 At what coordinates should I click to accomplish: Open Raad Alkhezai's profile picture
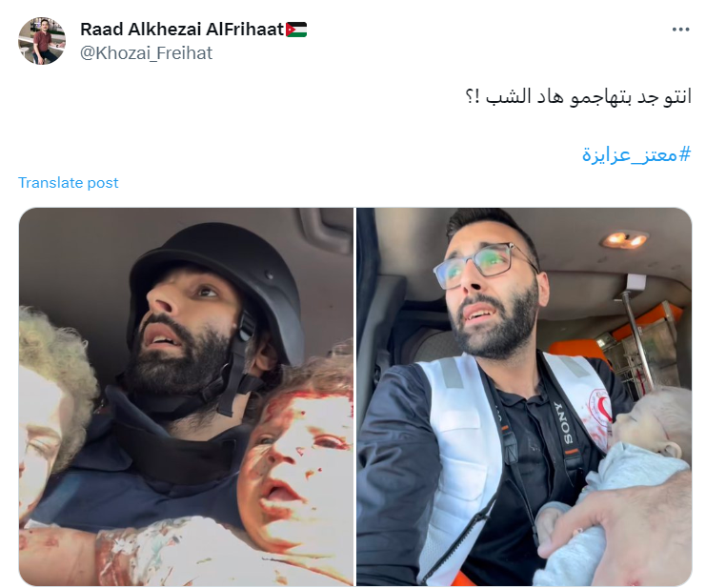pyautogui.click(x=42, y=41)
